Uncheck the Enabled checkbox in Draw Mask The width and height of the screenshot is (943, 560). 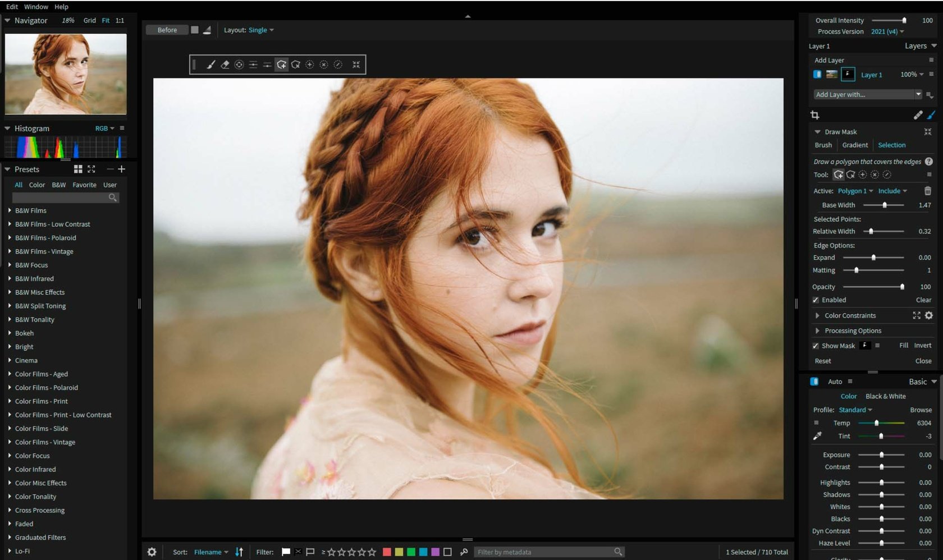[816, 300]
